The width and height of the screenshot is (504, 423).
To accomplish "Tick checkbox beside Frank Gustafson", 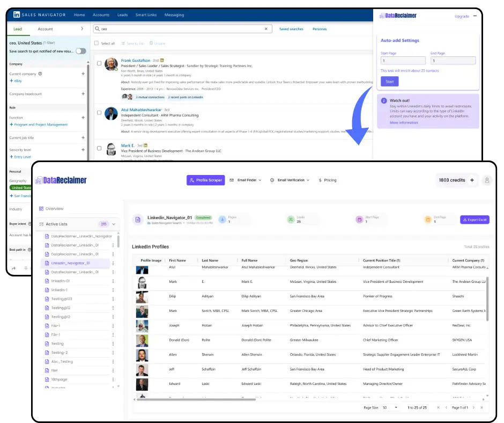I will 99,63.
